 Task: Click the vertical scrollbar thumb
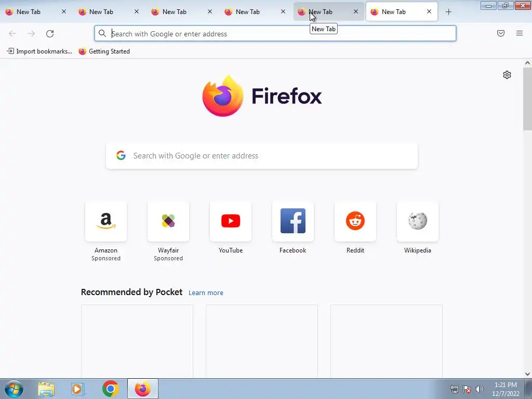coord(527,99)
